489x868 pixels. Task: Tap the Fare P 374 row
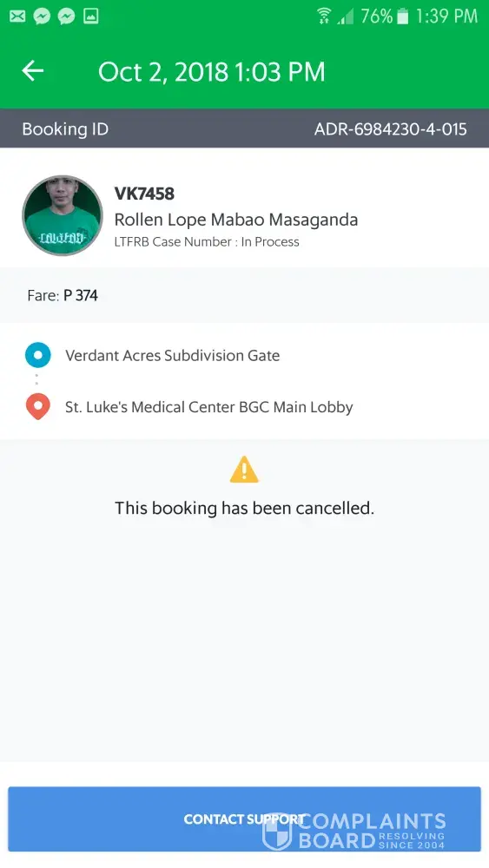point(244,295)
